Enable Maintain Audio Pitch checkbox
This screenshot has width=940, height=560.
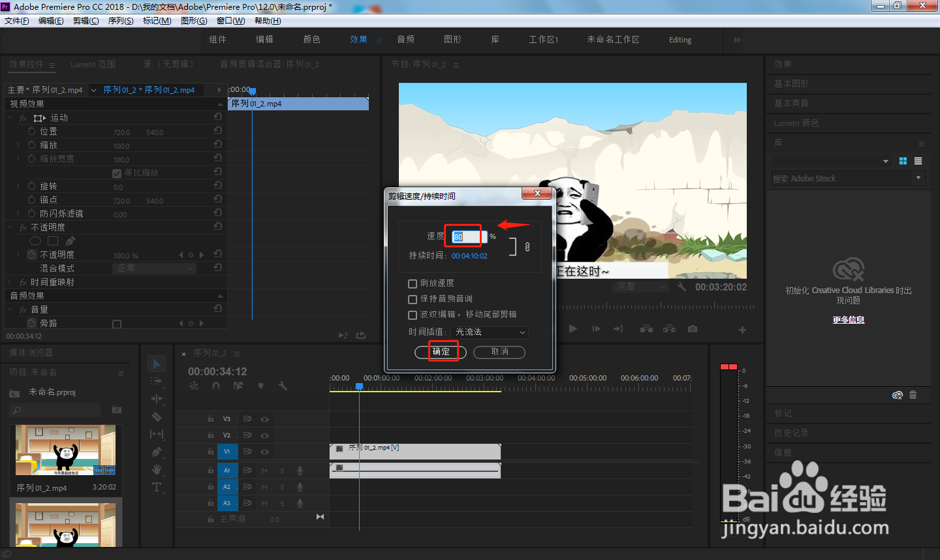click(413, 299)
